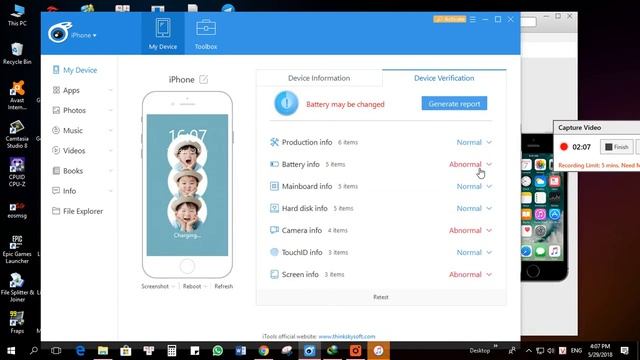Expand the Apps sidebar chevron

(110, 90)
